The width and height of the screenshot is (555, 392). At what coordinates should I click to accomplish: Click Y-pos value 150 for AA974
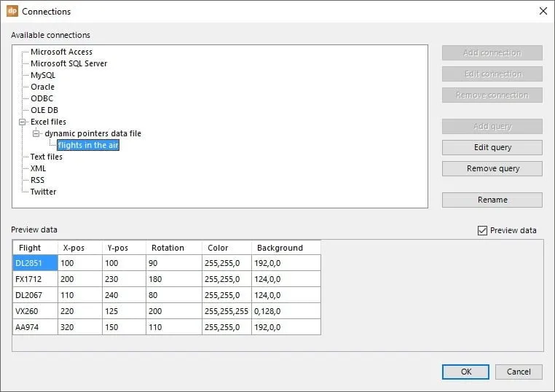coord(125,327)
